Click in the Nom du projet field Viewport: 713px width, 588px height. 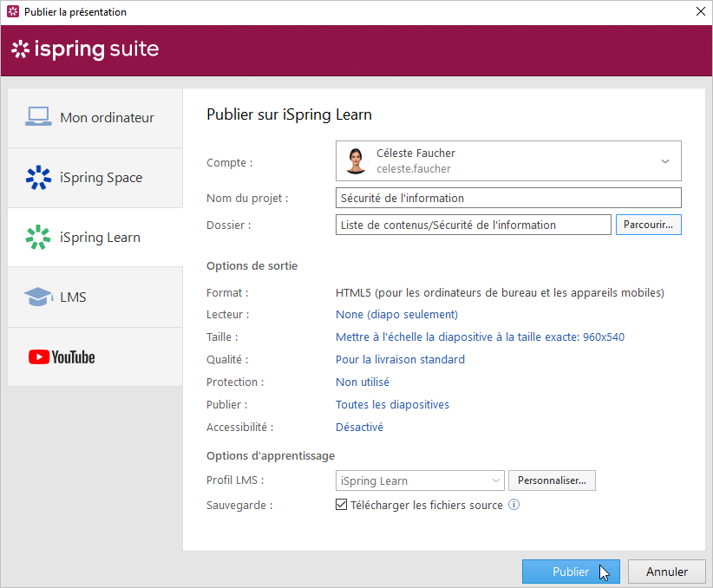pyautogui.click(x=507, y=198)
